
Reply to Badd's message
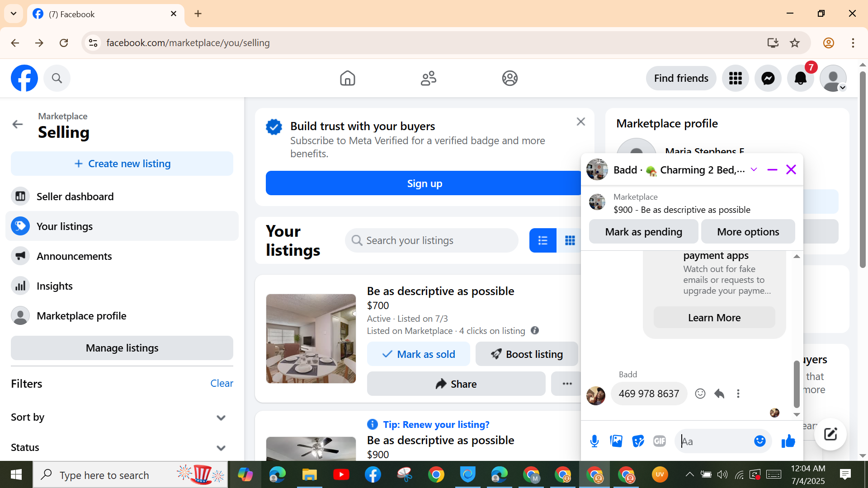tap(719, 394)
